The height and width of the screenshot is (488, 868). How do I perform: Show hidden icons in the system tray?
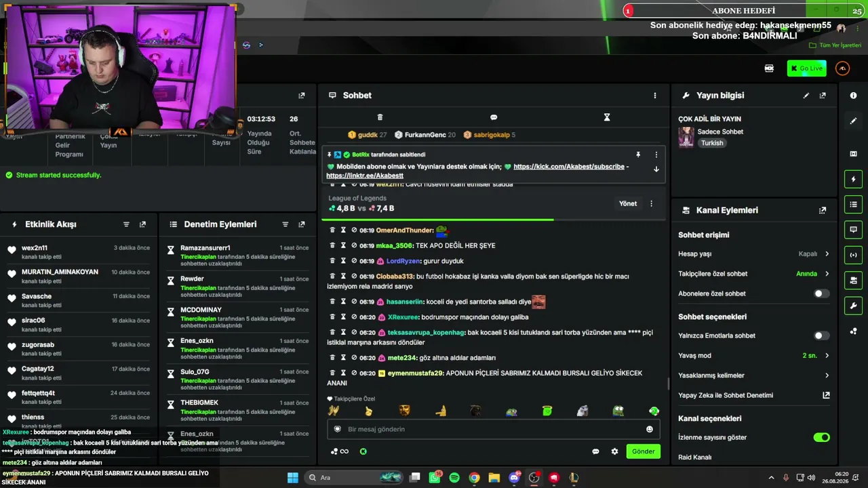[771, 478]
